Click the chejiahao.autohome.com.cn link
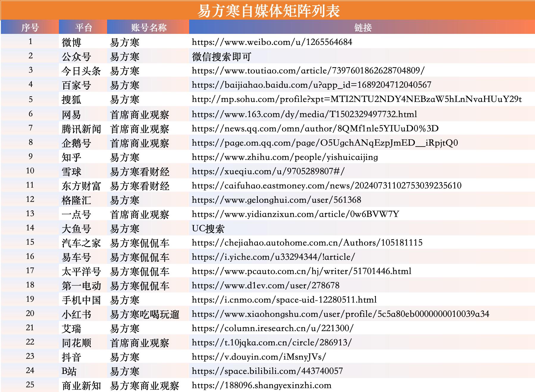 [x=307, y=243]
